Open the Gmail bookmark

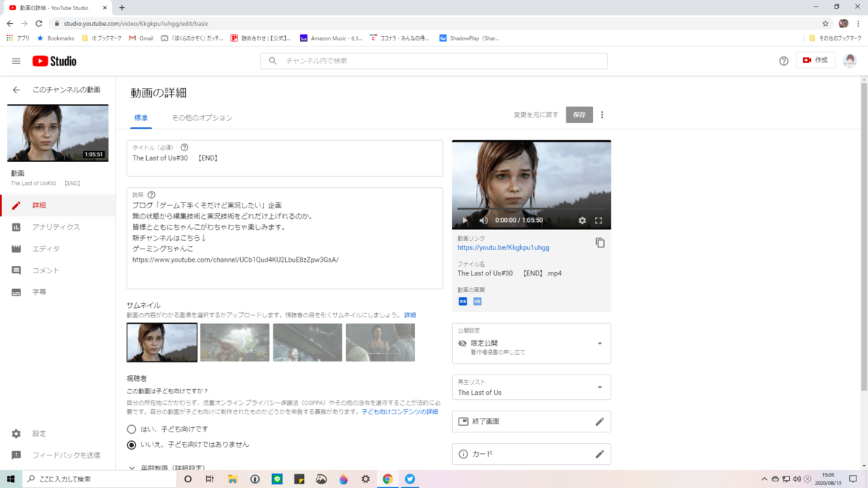[x=141, y=38]
